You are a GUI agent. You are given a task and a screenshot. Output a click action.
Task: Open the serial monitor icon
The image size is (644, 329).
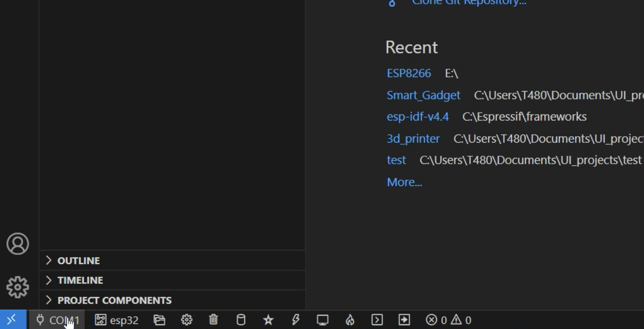coord(323,320)
